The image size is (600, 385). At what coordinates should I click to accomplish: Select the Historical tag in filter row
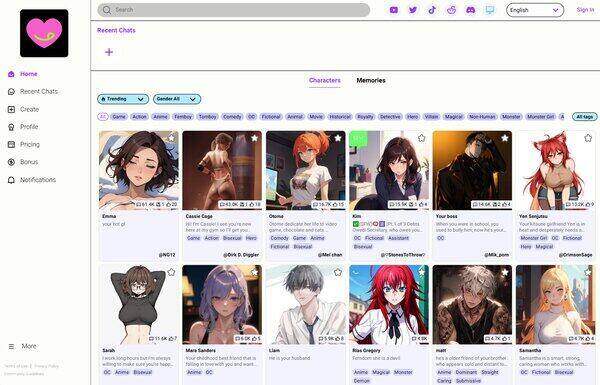(340, 117)
